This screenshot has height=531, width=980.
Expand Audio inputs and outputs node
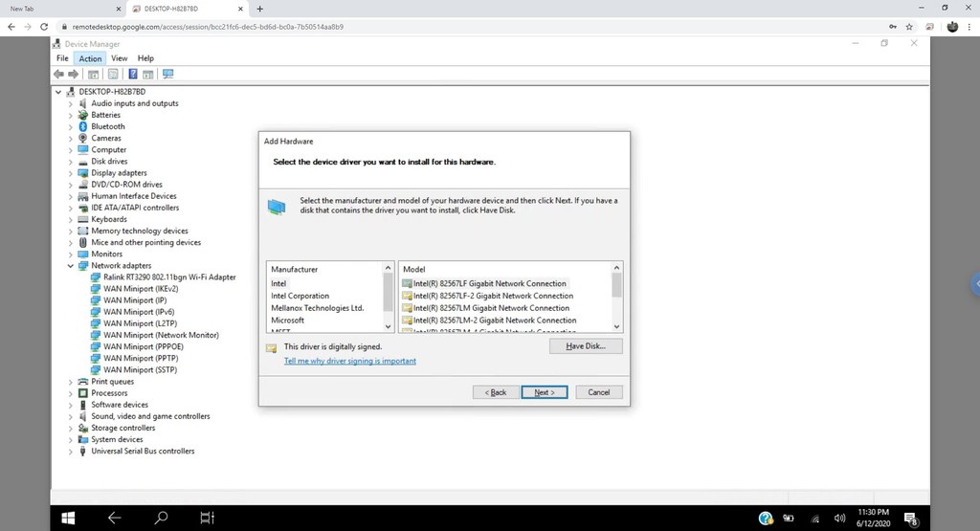[x=71, y=103]
